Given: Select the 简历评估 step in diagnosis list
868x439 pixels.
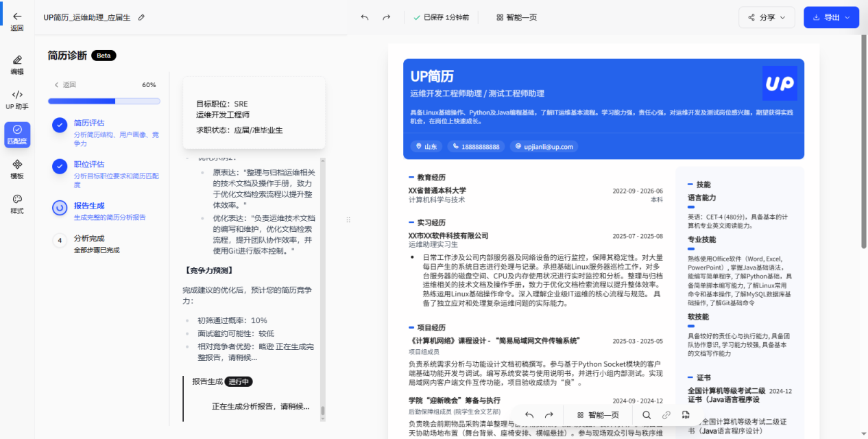Looking at the screenshot, I should coord(89,123).
